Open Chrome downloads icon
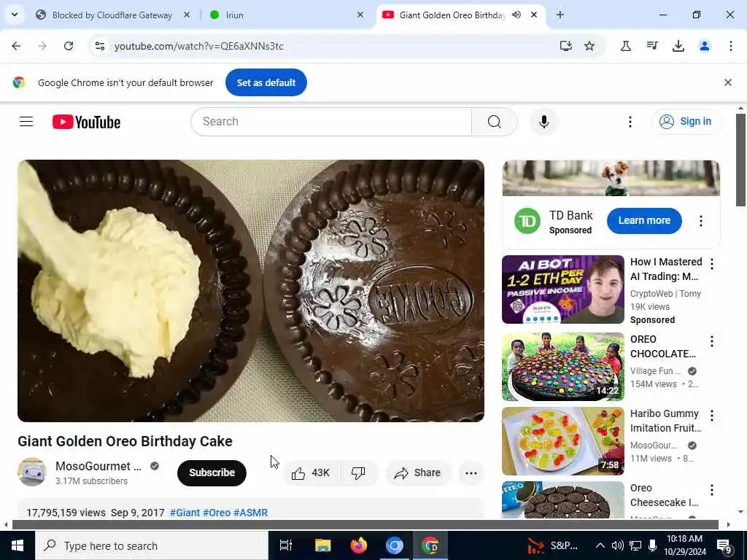Image resolution: width=747 pixels, height=560 pixels. coord(678,46)
